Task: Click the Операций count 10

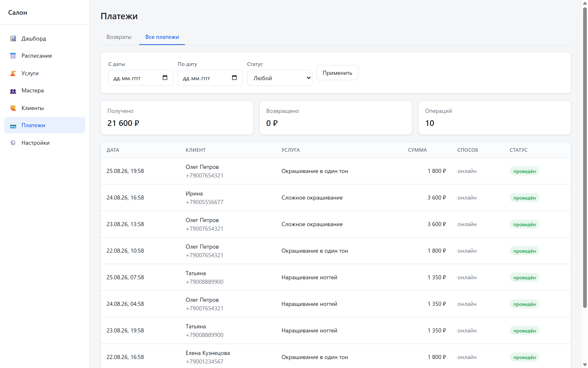Action: 430,123
